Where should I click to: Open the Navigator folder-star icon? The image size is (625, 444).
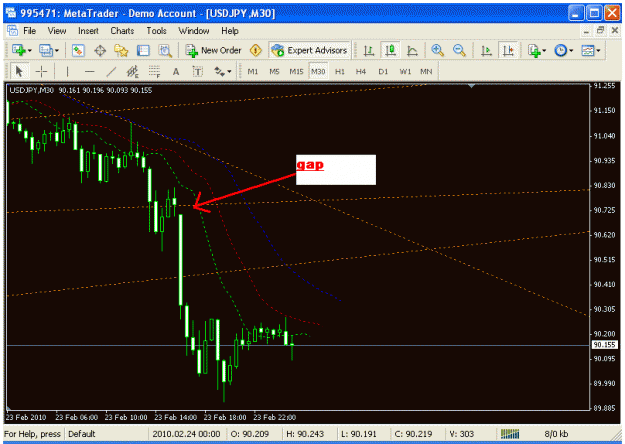121,50
